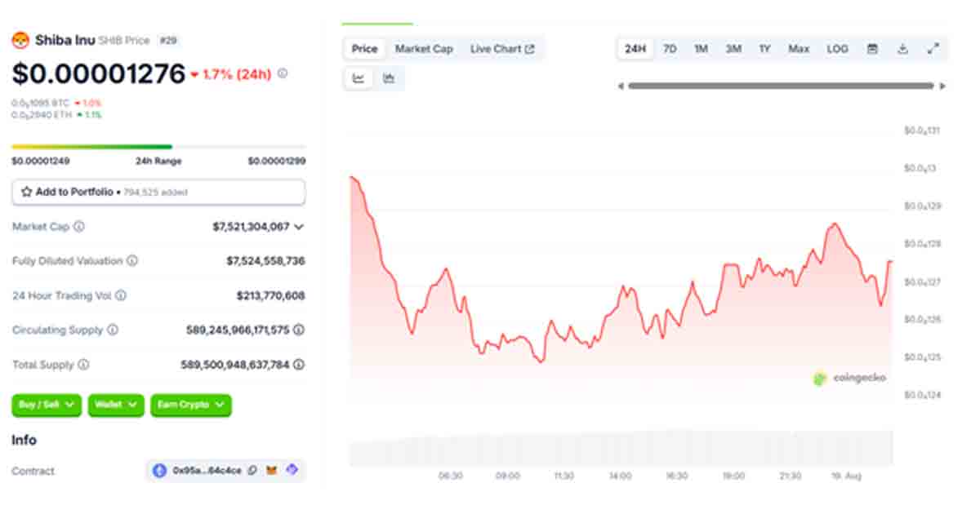This screenshot has width=980, height=514.
Task: Click the line chart view icon
Action: pyautogui.click(x=359, y=78)
